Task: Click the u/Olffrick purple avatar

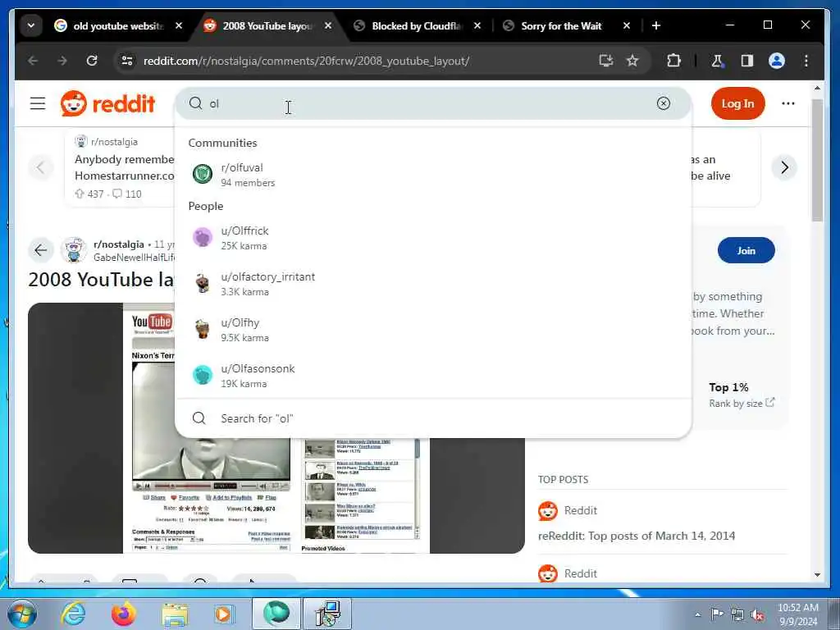Action: point(203,237)
